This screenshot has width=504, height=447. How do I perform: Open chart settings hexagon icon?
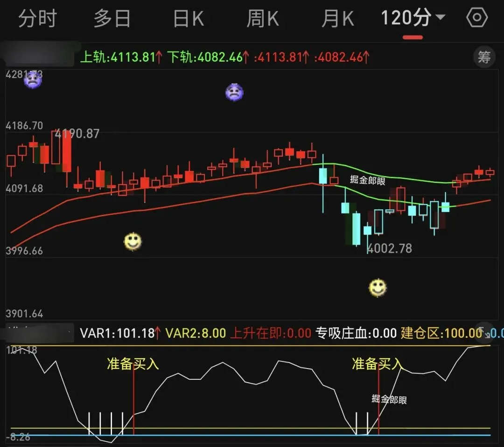(x=477, y=17)
